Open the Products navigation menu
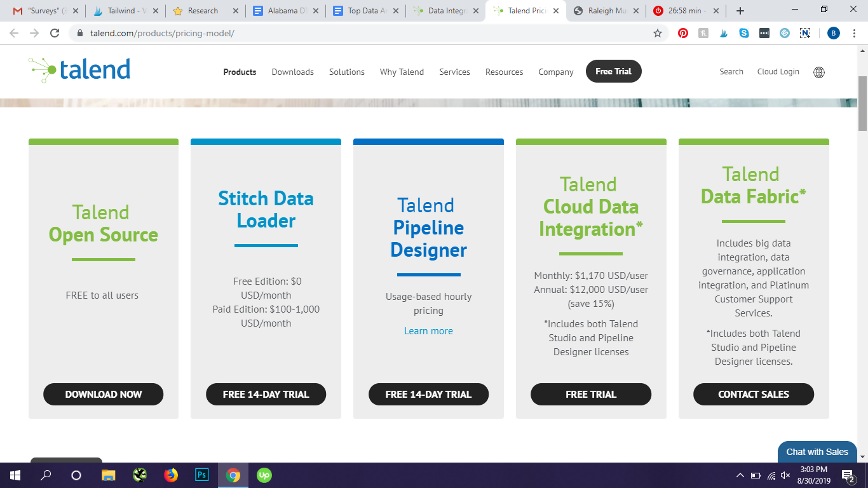Screen dimensions: 868x488 click(x=240, y=72)
